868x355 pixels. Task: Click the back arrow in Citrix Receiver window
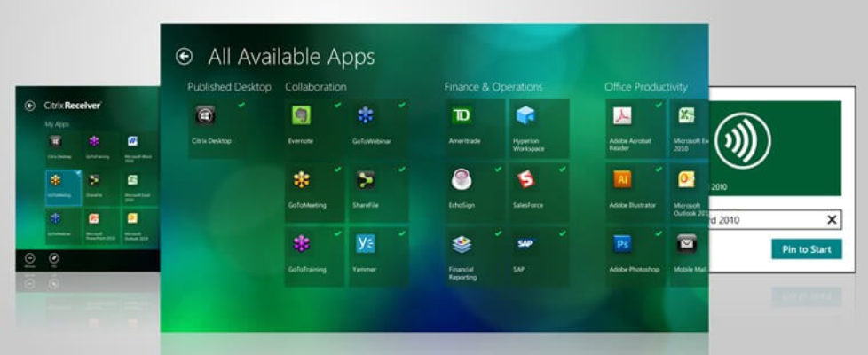click(x=30, y=106)
